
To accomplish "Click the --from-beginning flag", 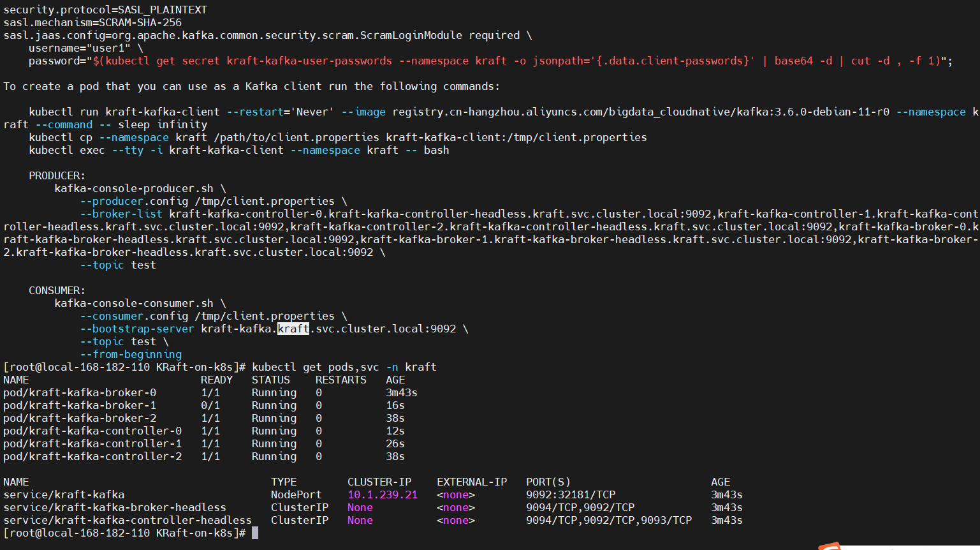I will [x=131, y=355].
